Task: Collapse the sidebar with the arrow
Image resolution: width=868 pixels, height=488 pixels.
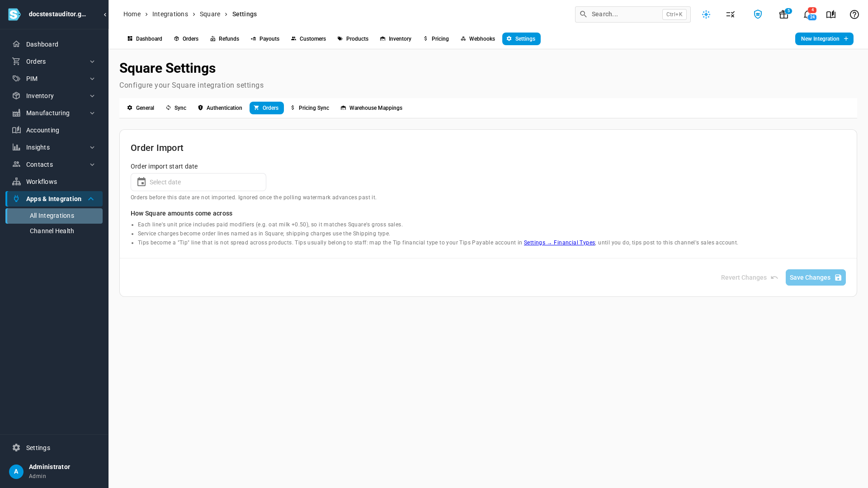Action: [x=105, y=14]
